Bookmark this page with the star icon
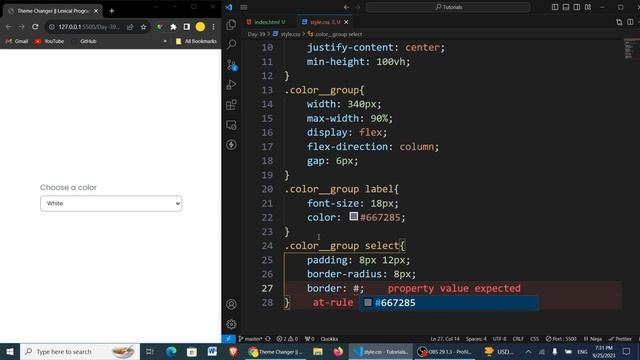 tap(143, 27)
